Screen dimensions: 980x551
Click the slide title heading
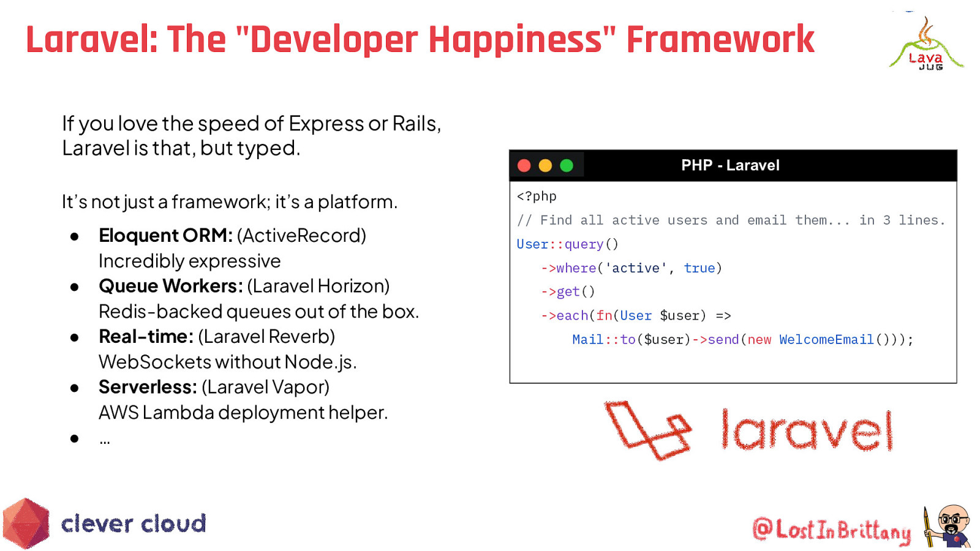[x=420, y=40]
